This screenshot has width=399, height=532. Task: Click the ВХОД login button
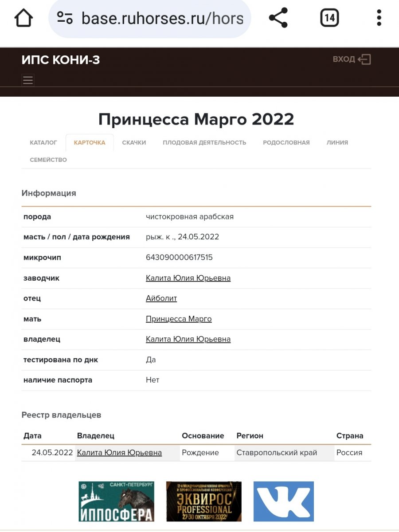[x=352, y=59]
